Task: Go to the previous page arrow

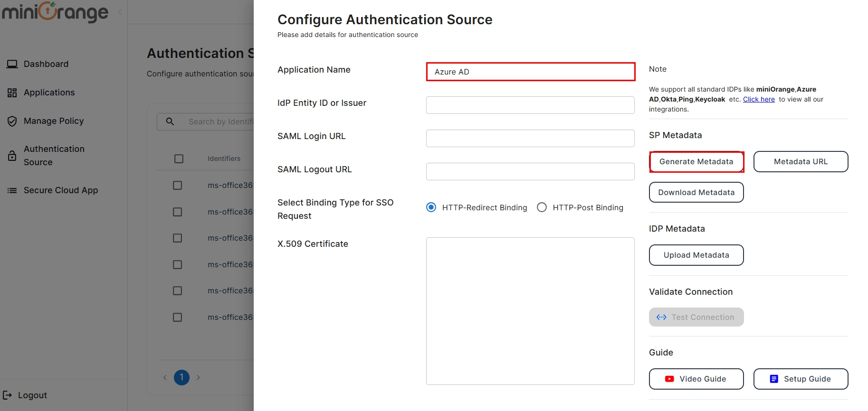Action: [165, 378]
